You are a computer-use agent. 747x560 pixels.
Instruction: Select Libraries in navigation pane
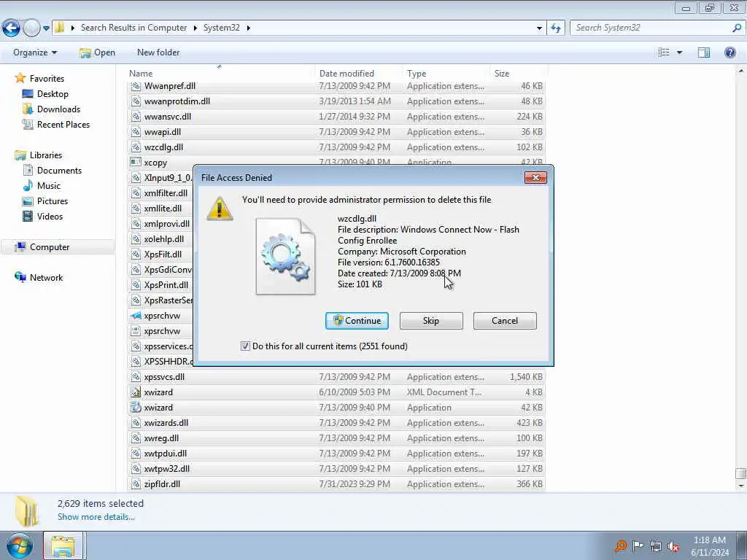pos(46,155)
